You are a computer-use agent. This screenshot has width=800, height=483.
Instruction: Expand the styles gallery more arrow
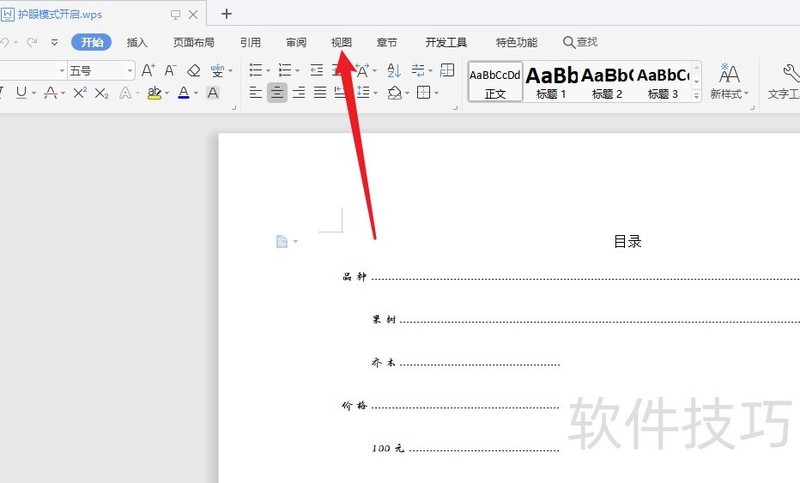click(696, 95)
